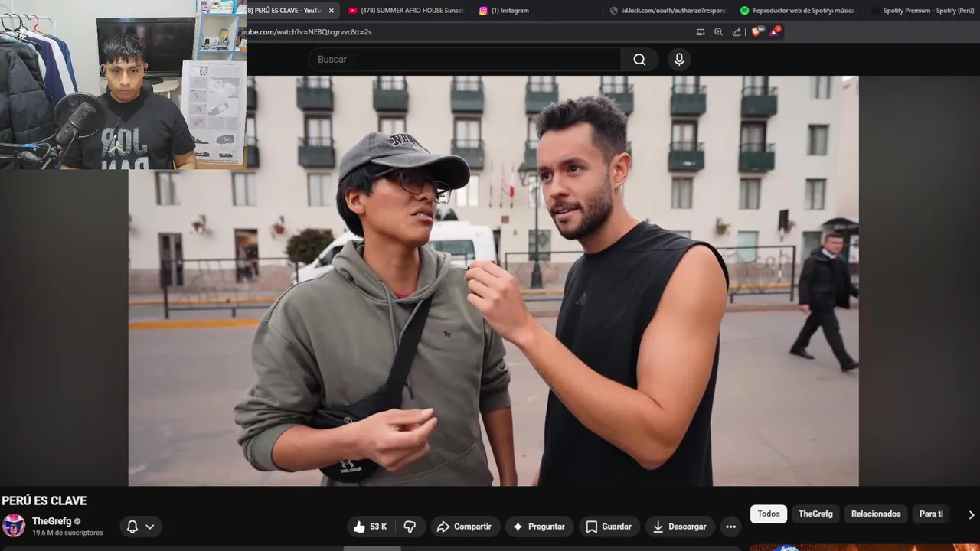980x551 pixels.
Task: Open TheGrefg channel name link
Action: [x=51, y=521]
